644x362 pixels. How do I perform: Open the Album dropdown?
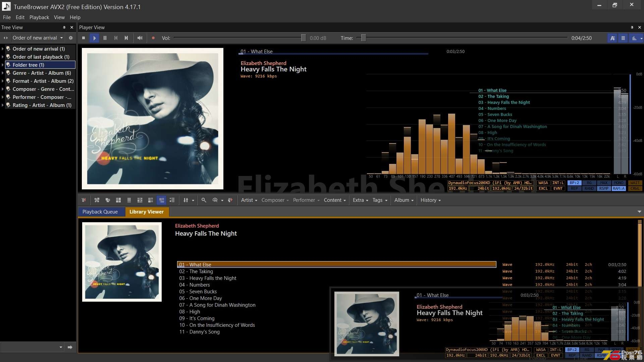tap(404, 200)
